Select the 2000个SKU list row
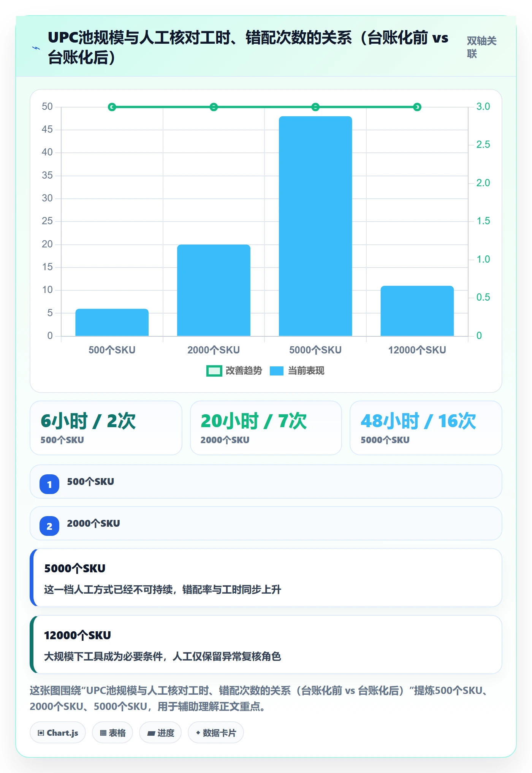Viewport: 532px width, 773px height. point(266,523)
